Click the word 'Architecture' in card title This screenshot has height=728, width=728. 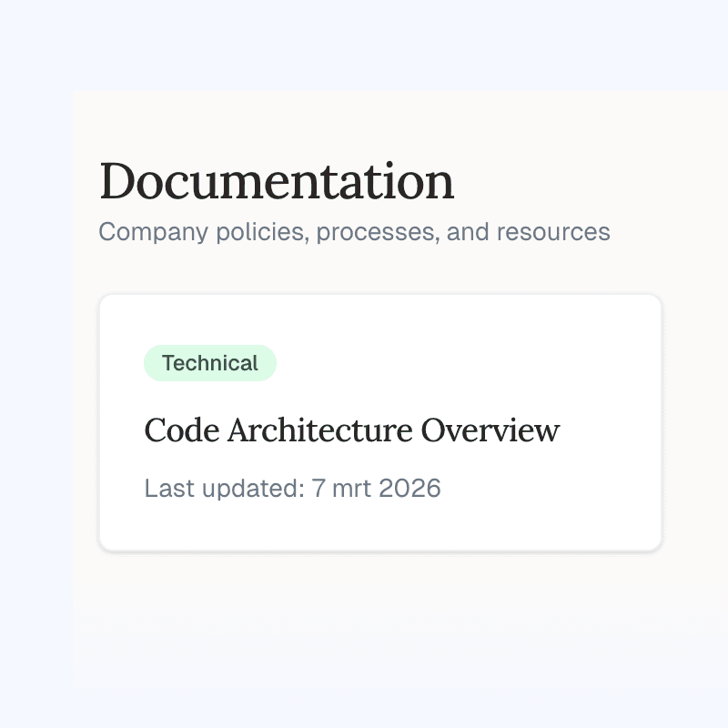click(319, 430)
